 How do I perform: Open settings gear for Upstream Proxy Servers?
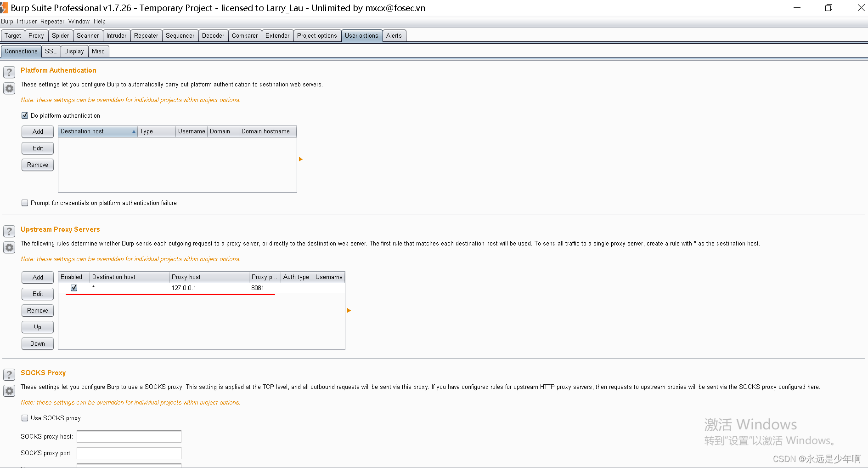click(9, 247)
